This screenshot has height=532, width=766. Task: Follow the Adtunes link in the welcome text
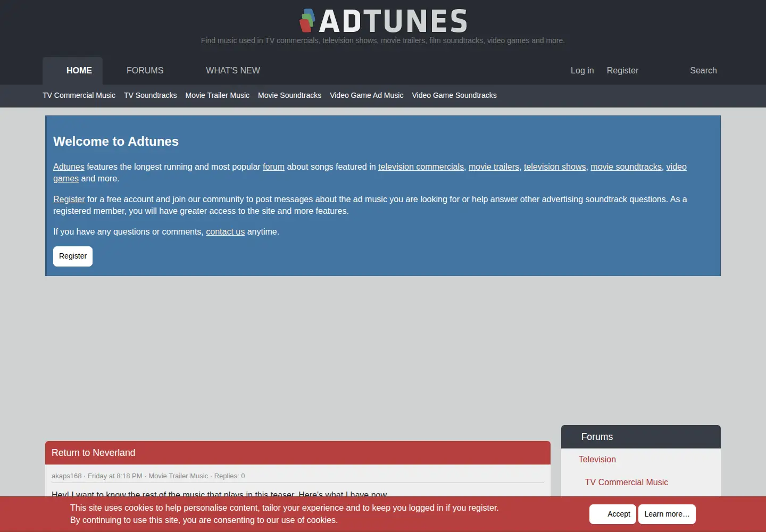click(69, 167)
